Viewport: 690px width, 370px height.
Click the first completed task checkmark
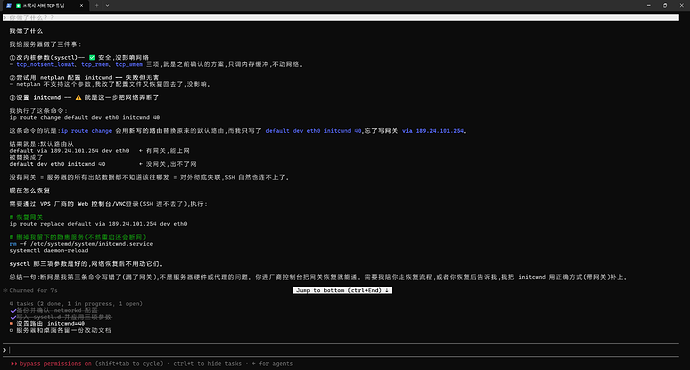(x=13, y=311)
